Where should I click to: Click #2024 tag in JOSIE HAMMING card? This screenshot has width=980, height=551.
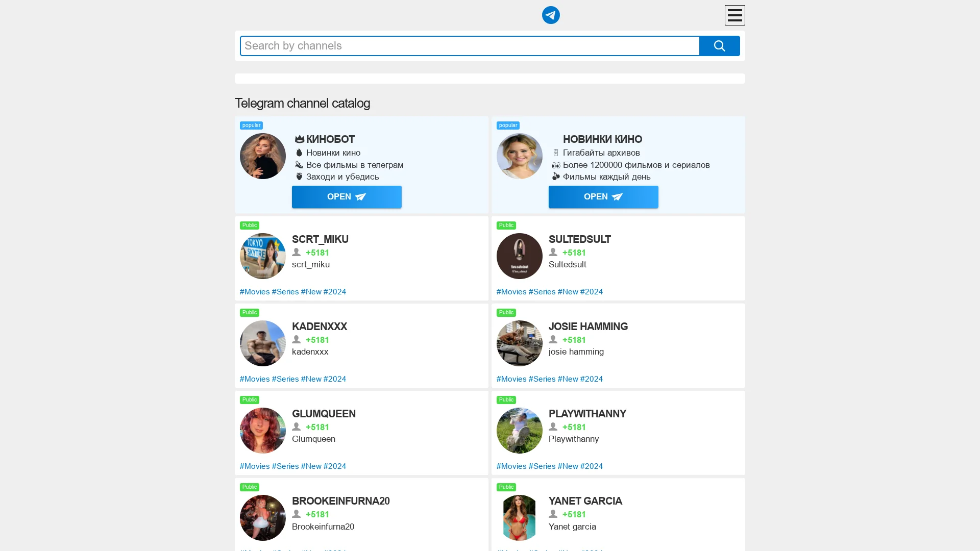click(592, 379)
